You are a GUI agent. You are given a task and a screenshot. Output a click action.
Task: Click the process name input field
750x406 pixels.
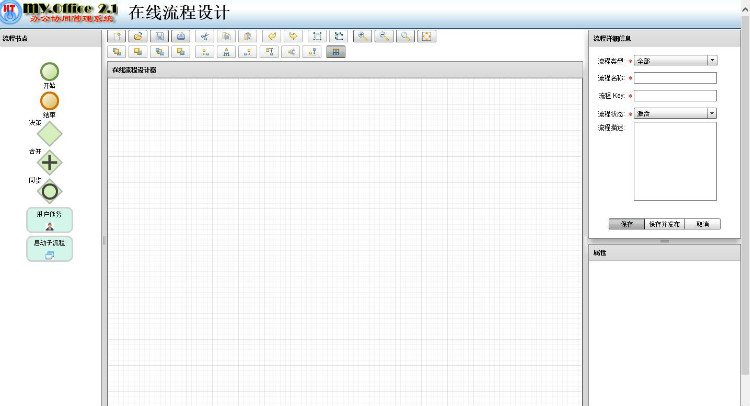pos(675,78)
